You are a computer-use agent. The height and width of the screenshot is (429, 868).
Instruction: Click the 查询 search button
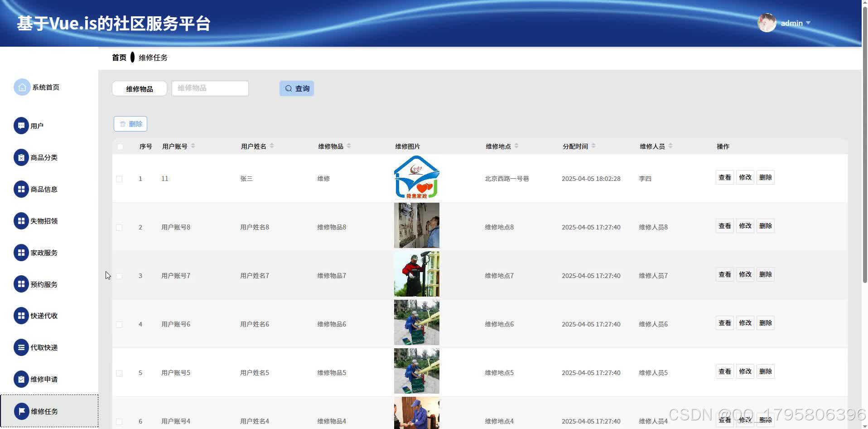point(297,88)
